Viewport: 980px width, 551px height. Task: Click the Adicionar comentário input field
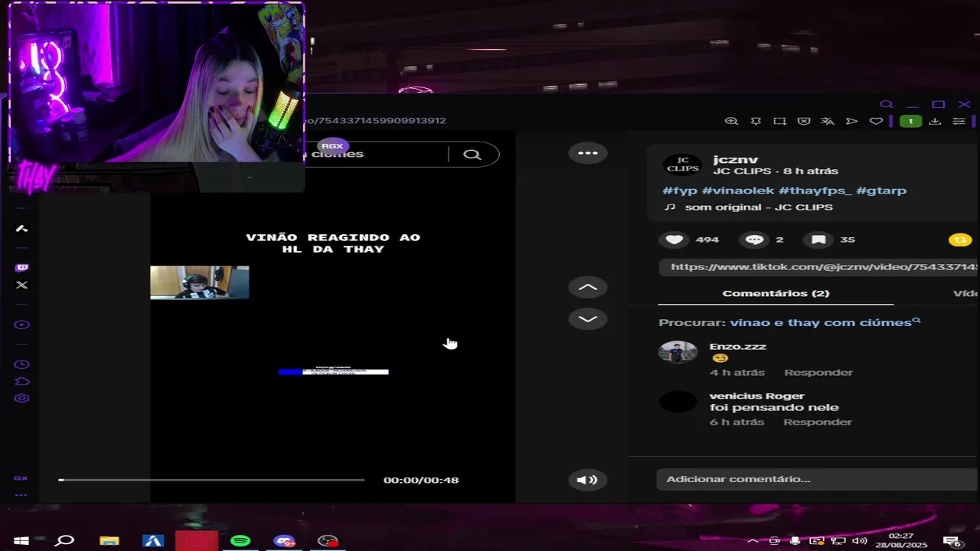(x=817, y=479)
